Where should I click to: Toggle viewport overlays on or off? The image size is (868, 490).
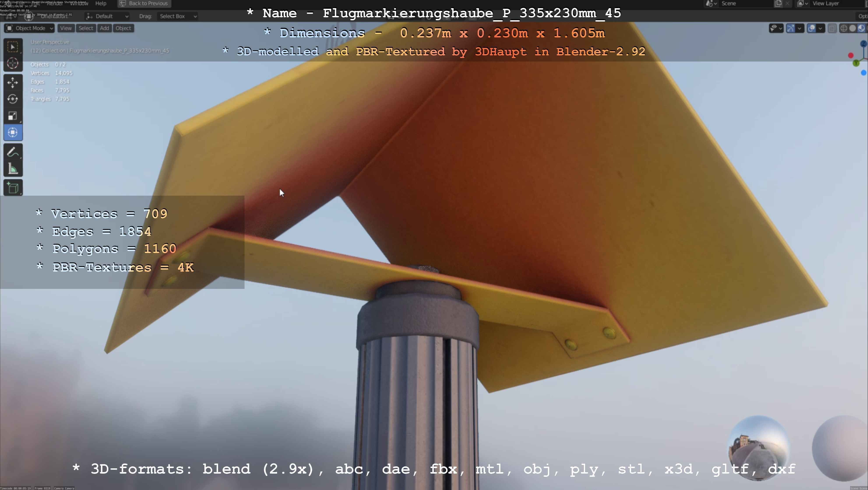(x=811, y=28)
